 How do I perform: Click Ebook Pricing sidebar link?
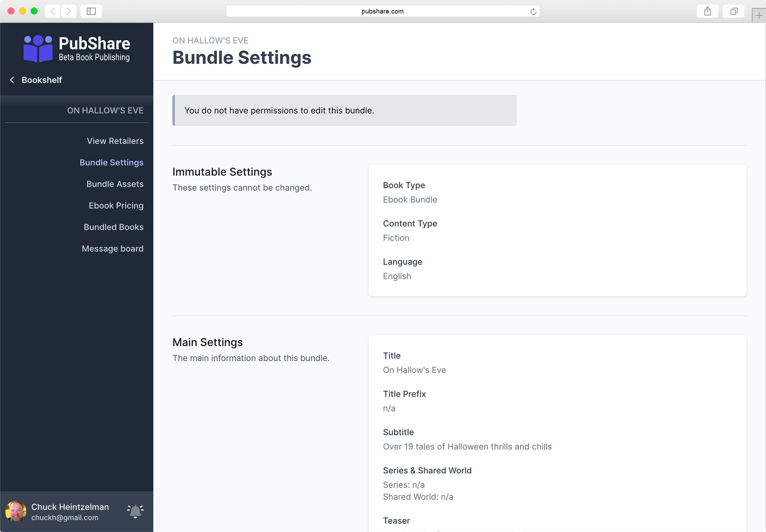coord(116,205)
